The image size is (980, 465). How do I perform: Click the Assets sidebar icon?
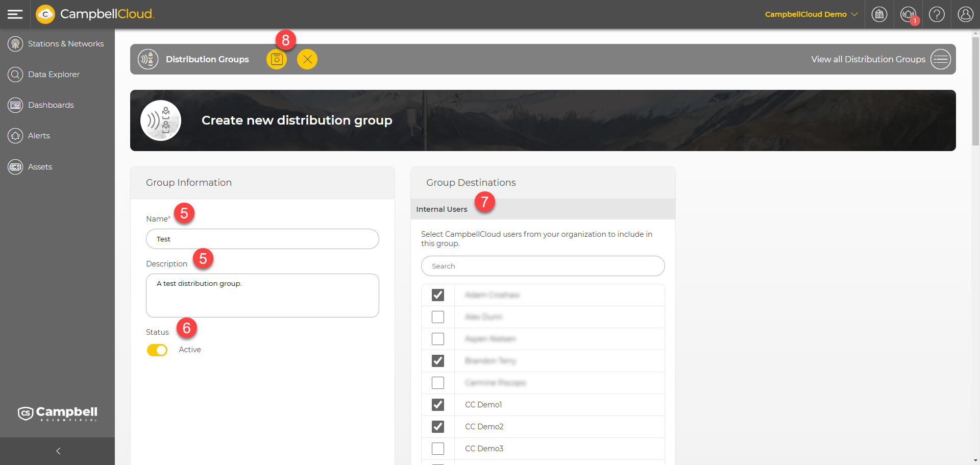(x=15, y=167)
